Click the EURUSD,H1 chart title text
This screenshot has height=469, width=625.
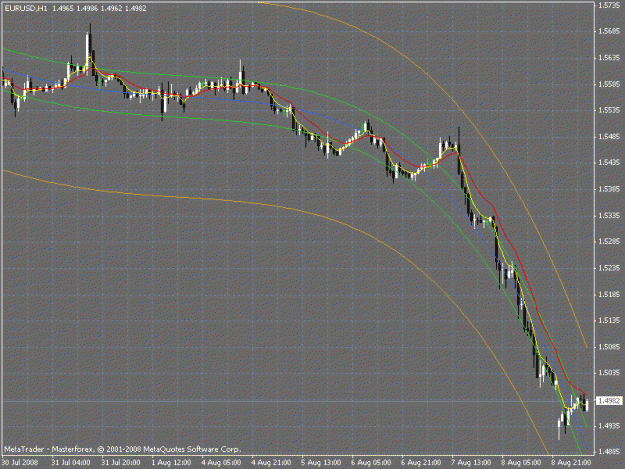tap(26, 8)
